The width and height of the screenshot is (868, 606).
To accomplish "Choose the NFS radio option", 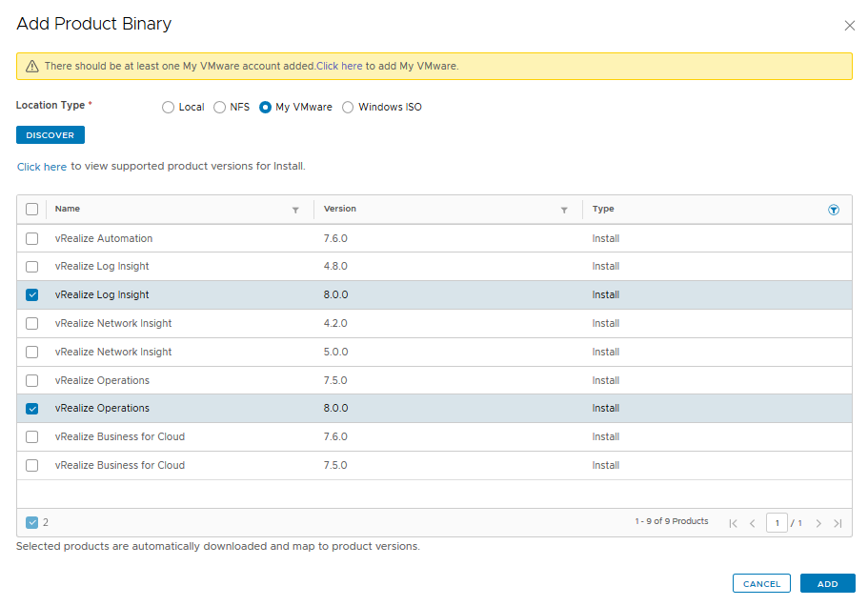I will click(220, 108).
